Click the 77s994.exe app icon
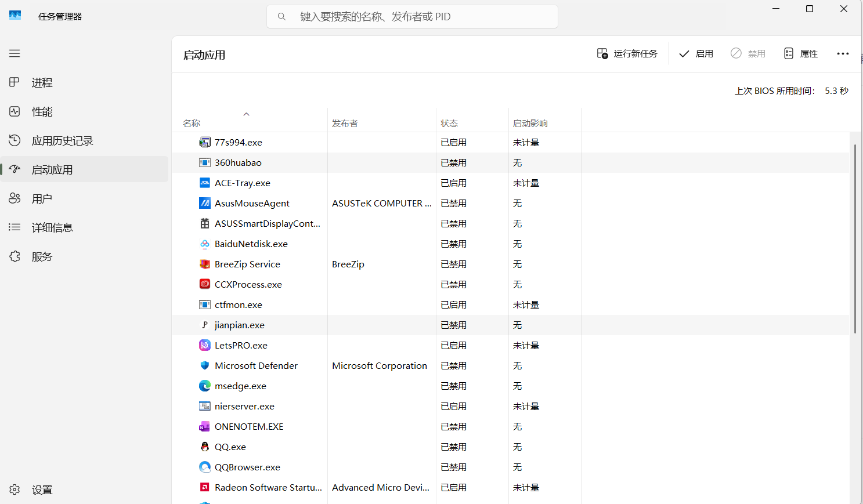The width and height of the screenshot is (863, 504). (x=205, y=142)
